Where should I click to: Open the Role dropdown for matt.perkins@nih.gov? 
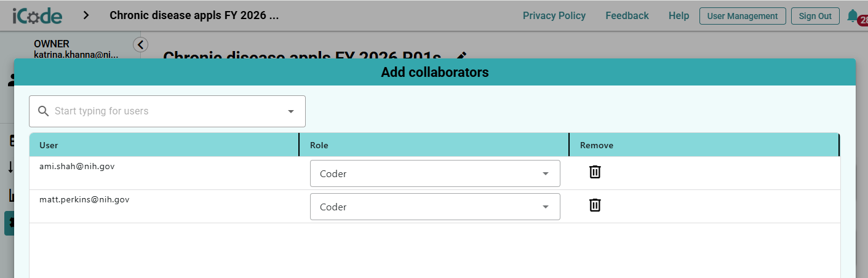click(x=435, y=207)
